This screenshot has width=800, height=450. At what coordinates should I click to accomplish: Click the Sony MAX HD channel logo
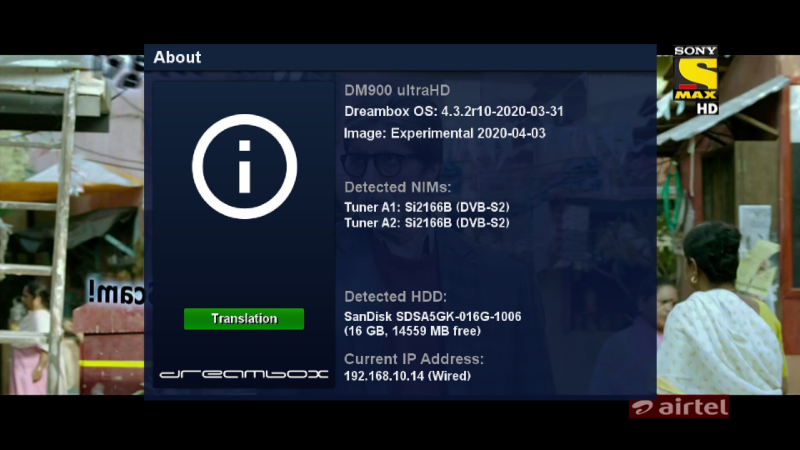[696, 79]
